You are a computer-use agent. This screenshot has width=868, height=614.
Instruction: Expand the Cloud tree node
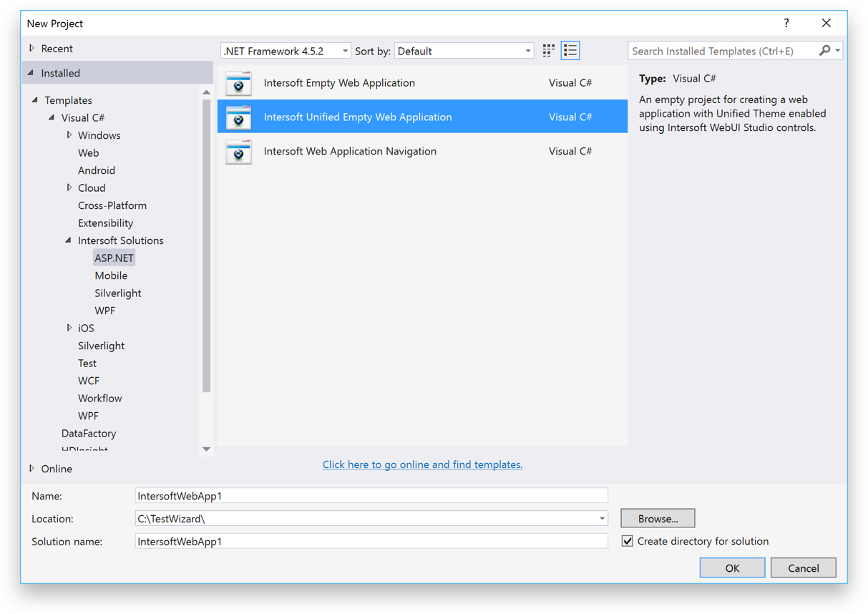[x=69, y=187]
